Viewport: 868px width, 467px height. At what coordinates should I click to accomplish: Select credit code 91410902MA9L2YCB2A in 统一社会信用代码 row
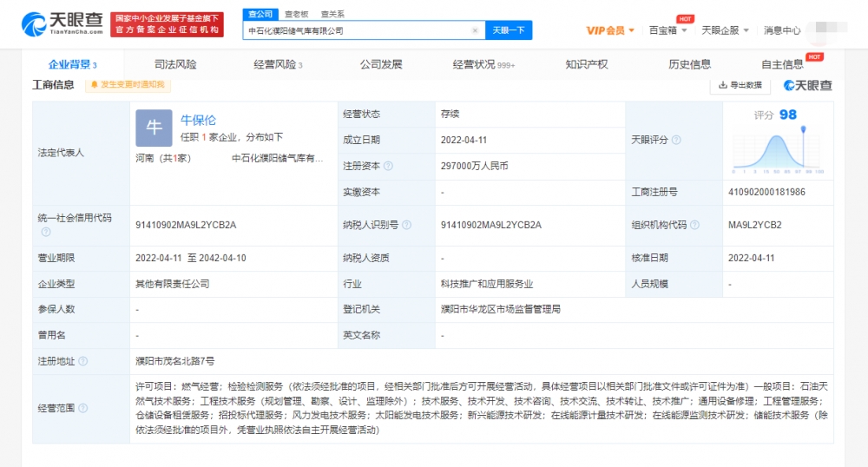tap(186, 225)
